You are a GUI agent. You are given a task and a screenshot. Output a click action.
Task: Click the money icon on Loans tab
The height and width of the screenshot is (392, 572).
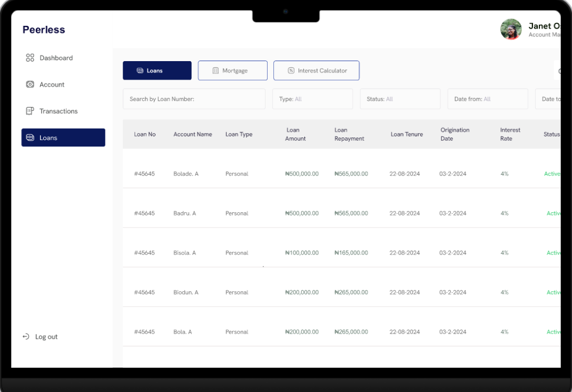tap(140, 71)
